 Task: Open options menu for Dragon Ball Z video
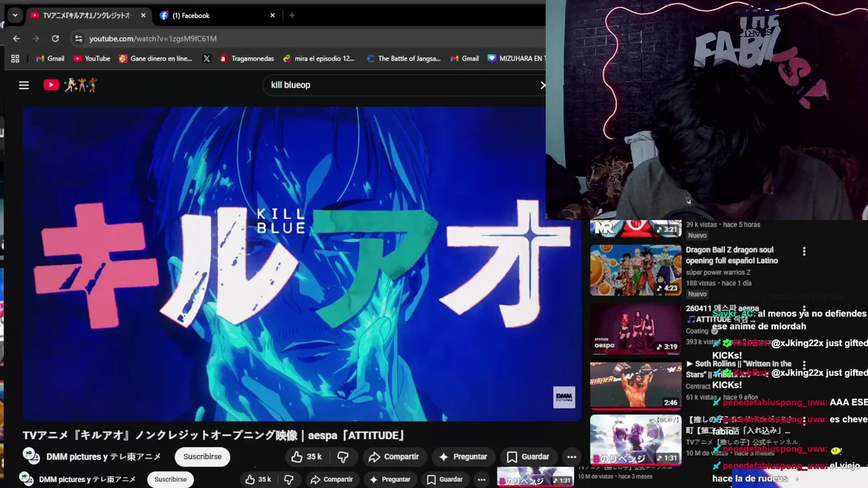(804, 251)
